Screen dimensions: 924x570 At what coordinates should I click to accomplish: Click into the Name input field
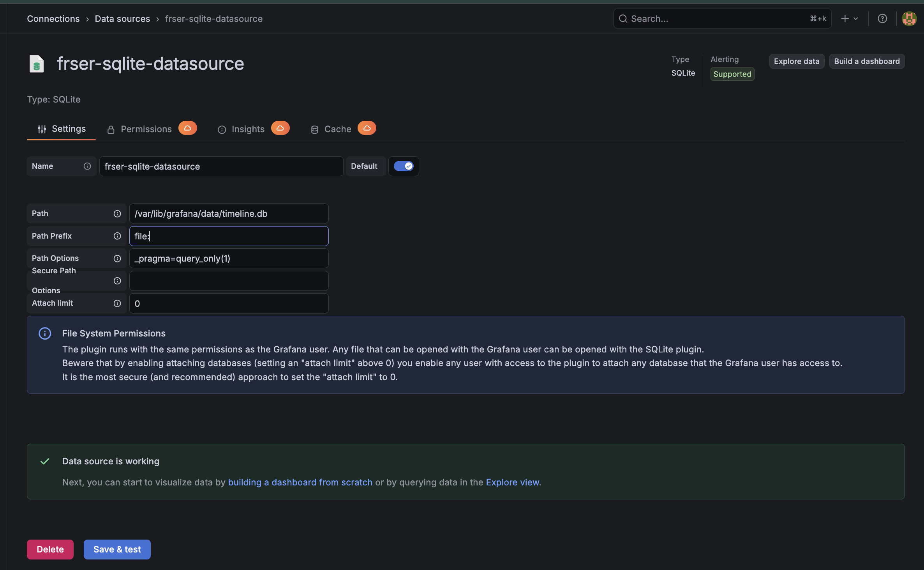(221, 166)
